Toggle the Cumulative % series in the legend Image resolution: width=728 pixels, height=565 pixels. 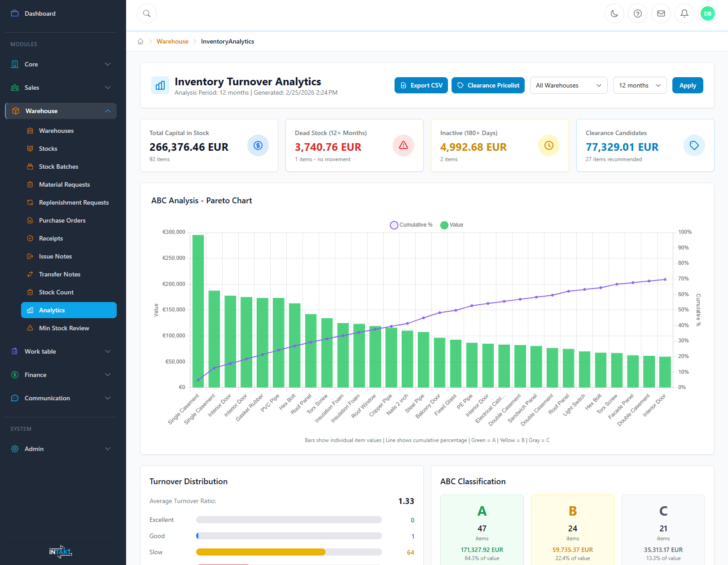point(410,225)
